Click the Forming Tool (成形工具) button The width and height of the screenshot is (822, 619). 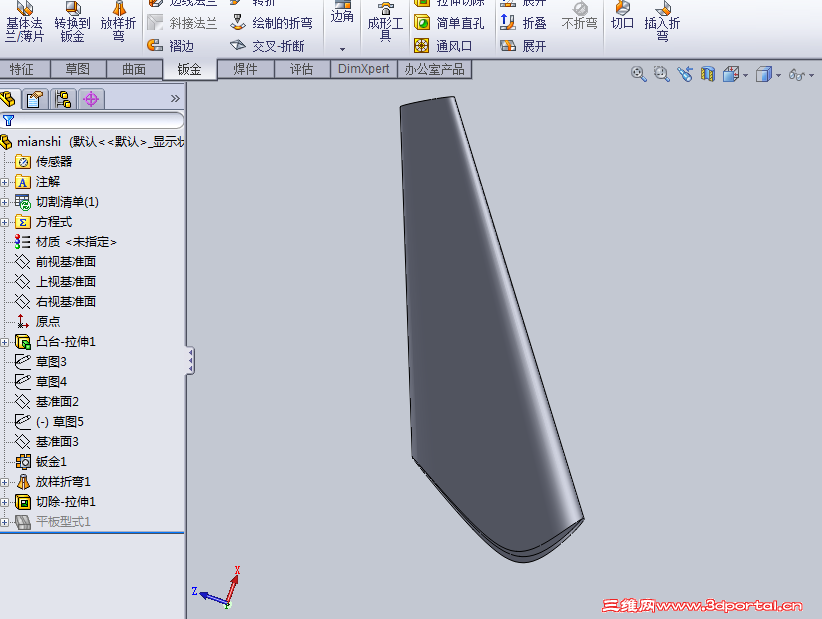pyautogui.click(x=385, y=23)
